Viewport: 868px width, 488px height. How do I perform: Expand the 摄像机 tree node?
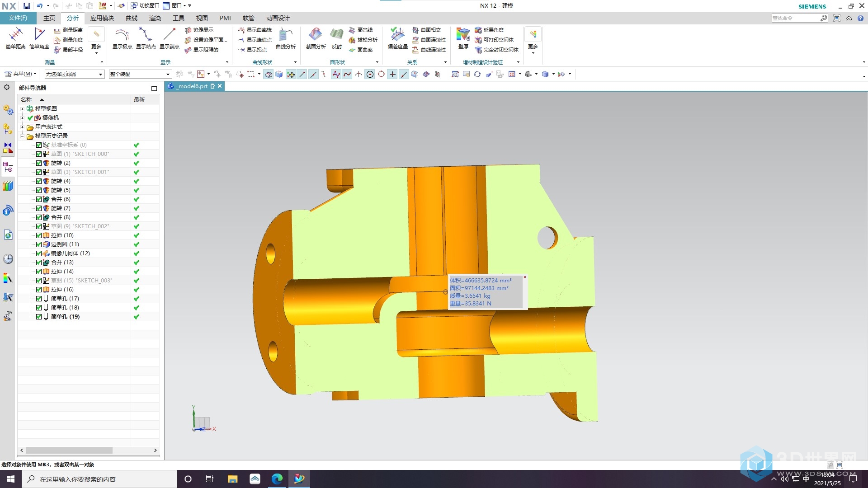[22, 118]
